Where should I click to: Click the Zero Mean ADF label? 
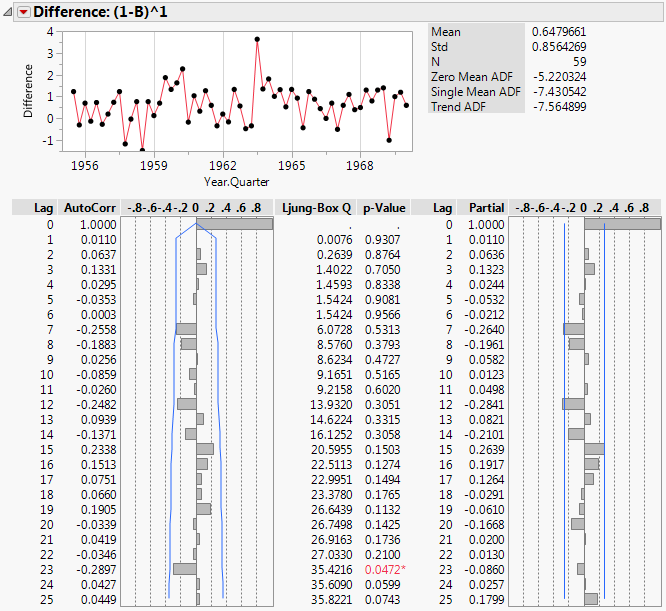[471, 76]
